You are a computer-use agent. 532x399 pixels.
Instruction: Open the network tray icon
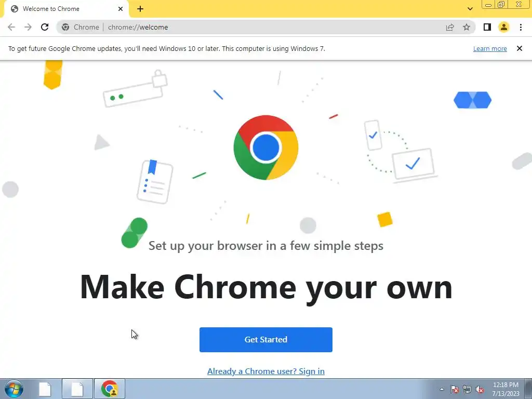pos(467,389)
